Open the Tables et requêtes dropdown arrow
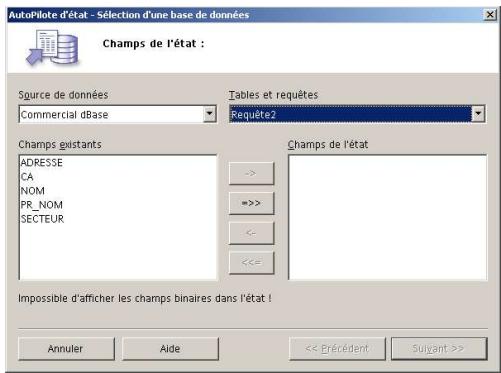The height and width of the screenshot is (373, 501). pos(478,114)
